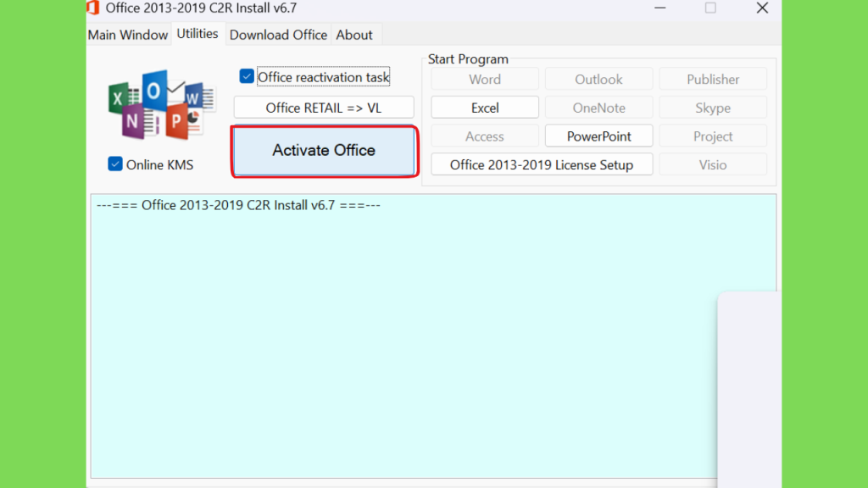Launch Word from Start Program

click(485, 79)
